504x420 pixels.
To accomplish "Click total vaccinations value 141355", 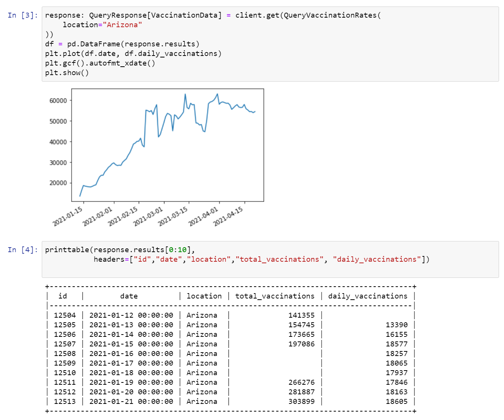I will click(x=301, y=315).
